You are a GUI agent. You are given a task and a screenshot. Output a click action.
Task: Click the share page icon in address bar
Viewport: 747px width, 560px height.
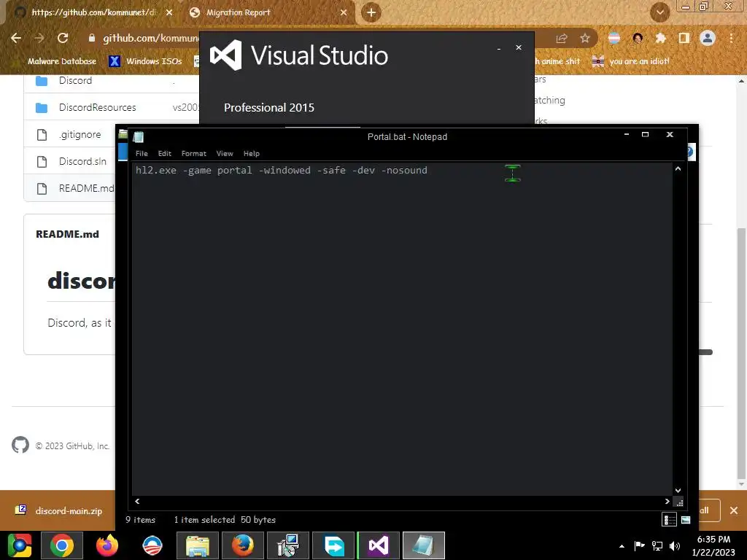click(x=562, y=39)
